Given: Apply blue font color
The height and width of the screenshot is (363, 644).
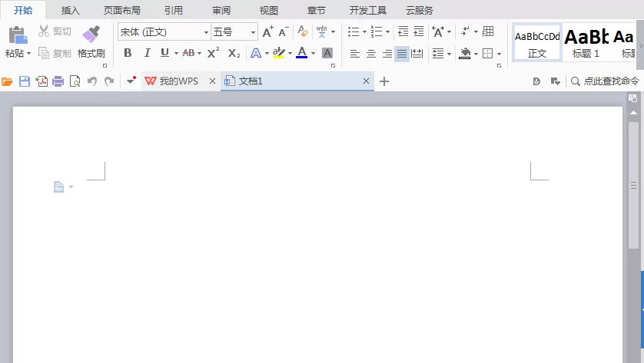Looking at the screenshot, I should coord(302,53).
